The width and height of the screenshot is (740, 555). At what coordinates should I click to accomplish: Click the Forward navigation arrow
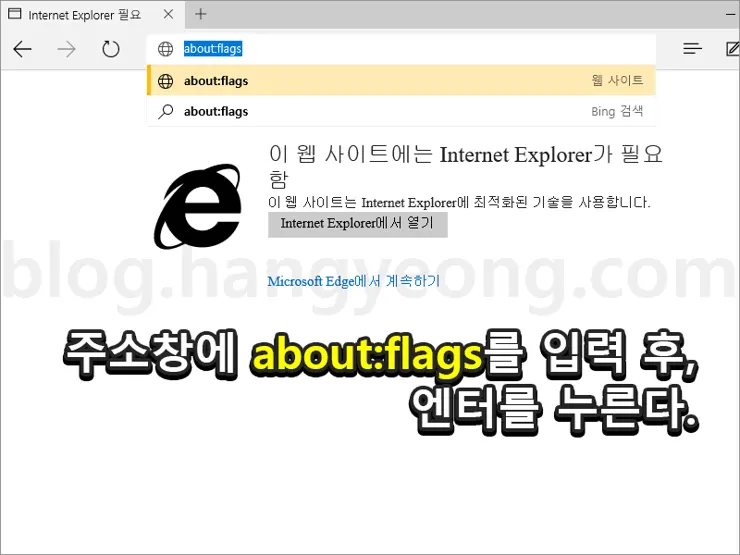coord(66,49)
